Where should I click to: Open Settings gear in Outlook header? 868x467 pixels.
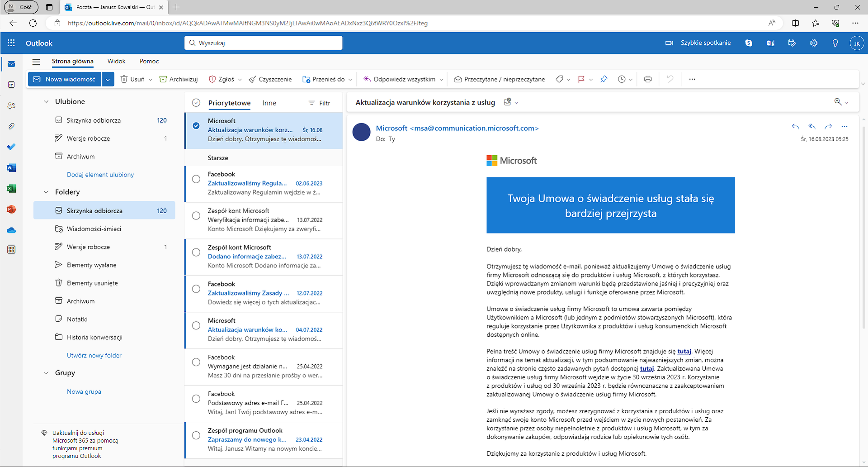pos(814,43)
